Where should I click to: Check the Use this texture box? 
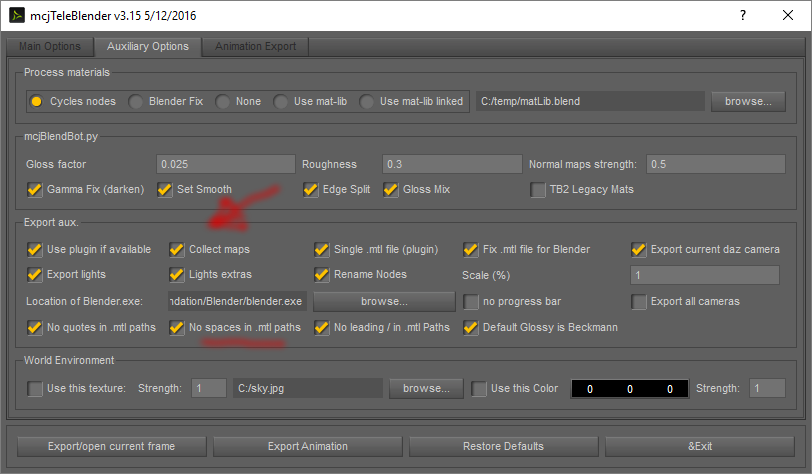tap(36, 388)
